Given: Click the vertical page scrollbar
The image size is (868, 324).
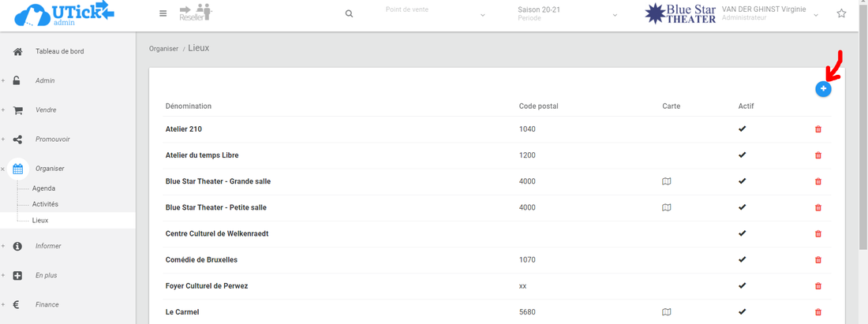Looking at the screenshot, I should (862, 158).
